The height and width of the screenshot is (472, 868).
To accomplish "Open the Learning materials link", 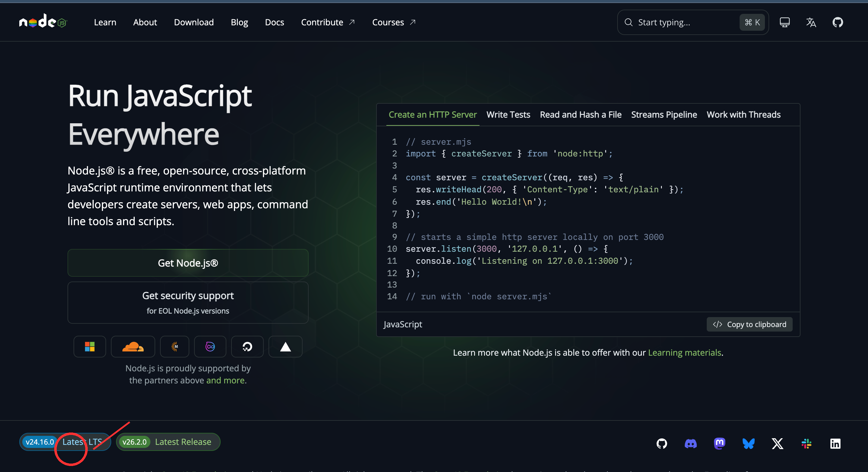I will coord(684,352).
